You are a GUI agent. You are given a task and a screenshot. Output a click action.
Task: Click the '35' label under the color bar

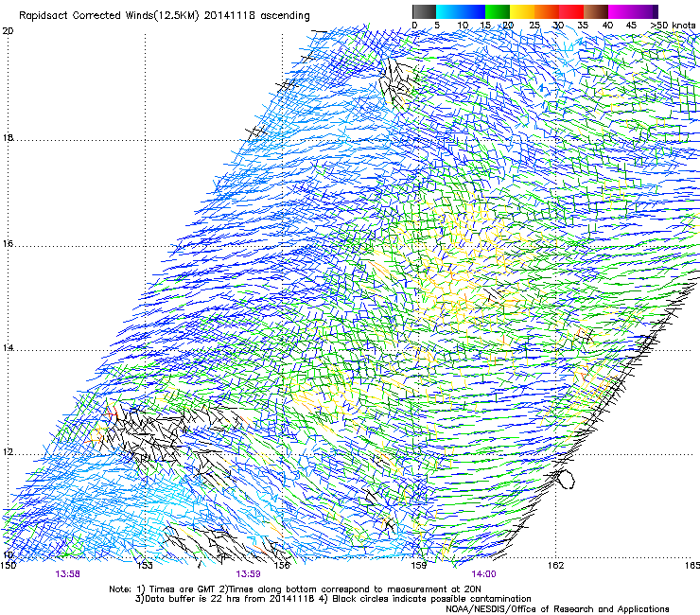[583, 26]
